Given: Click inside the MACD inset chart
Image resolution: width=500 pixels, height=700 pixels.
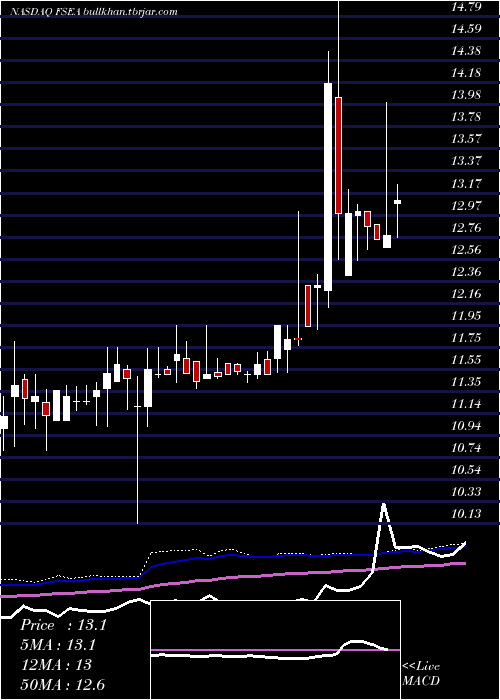Looking at the screenshot, I should [275, 650].
